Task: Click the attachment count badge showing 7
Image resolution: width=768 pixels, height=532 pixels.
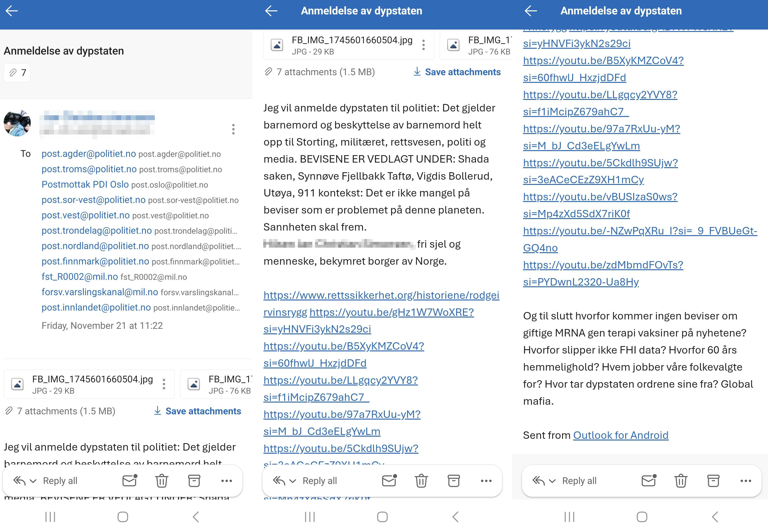Action: pyautogui.click(x=17, y=73)
